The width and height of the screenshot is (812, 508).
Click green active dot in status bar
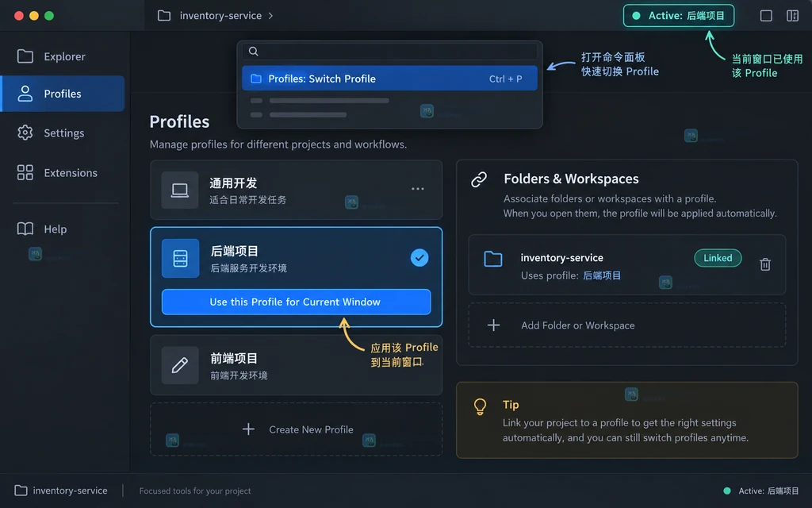point(727,491)
